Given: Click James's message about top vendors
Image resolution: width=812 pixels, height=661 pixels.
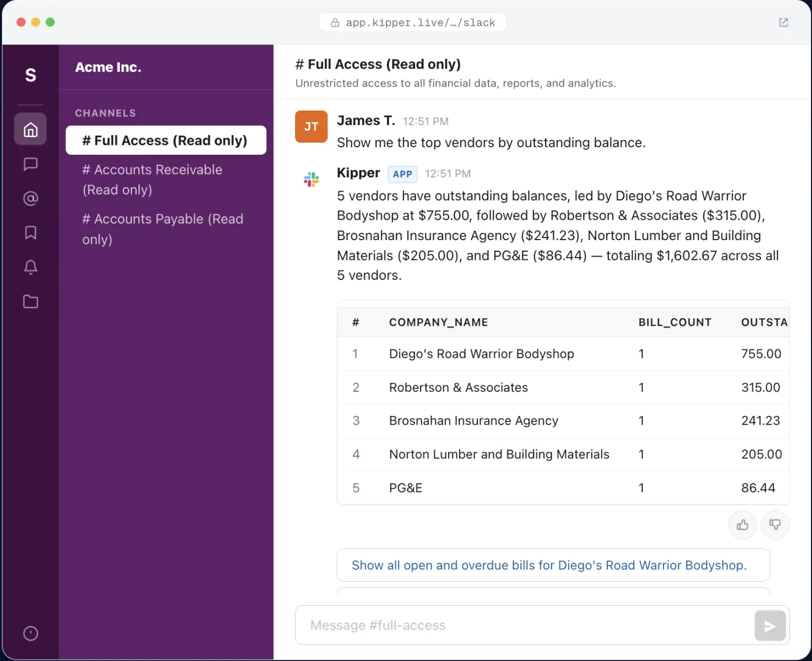Looking at the screenshot, I should [x=491, y=143].
